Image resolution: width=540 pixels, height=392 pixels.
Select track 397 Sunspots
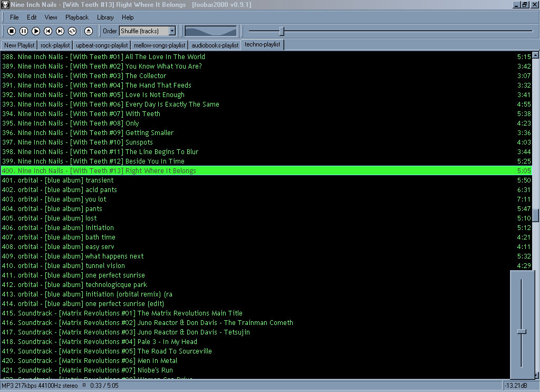point(266,142)
